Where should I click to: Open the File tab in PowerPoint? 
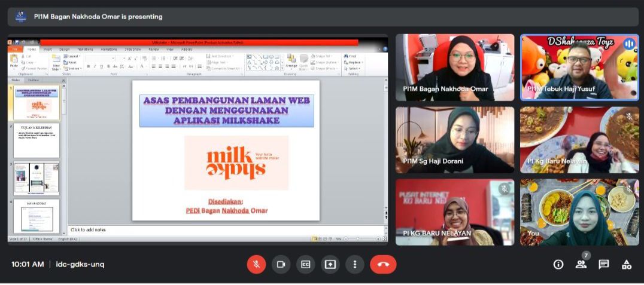tap(14, 49)
